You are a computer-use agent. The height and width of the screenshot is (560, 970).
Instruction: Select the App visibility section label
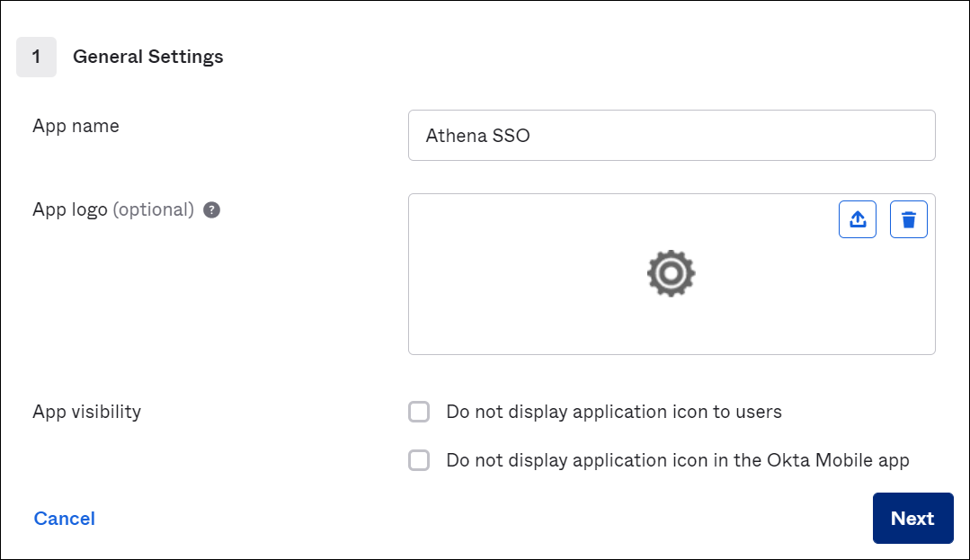coord(86,412)
